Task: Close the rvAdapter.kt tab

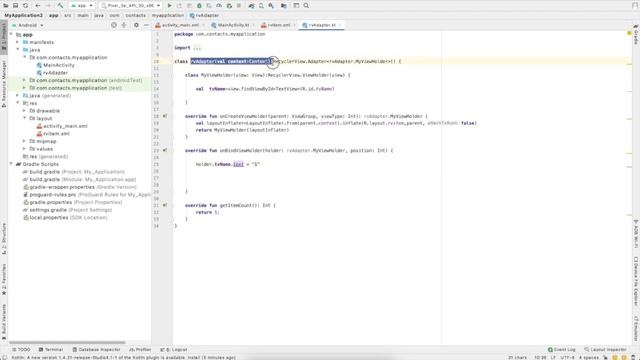Action: pyautogui.click(x=340, y=25)
